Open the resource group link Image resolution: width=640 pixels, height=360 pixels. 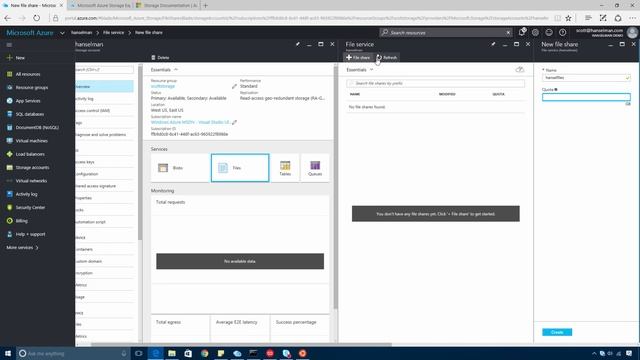pos(163,87)
